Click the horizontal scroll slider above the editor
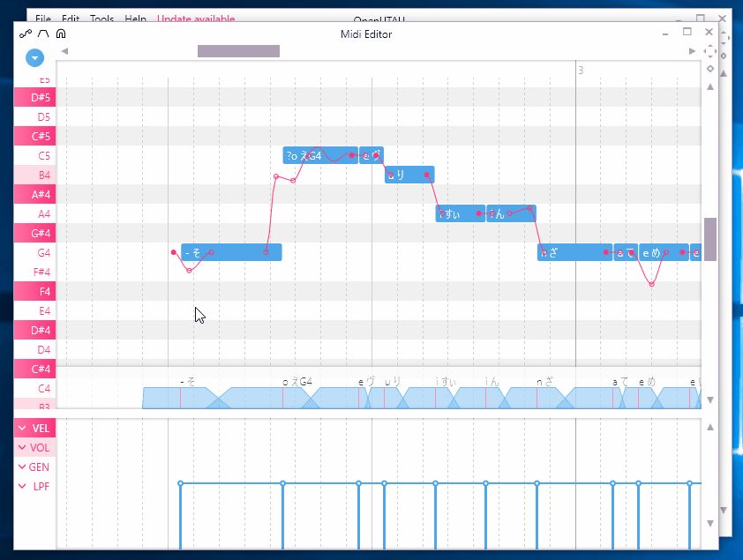This screenshot has height=560, width=743. (x=237, y=50)
